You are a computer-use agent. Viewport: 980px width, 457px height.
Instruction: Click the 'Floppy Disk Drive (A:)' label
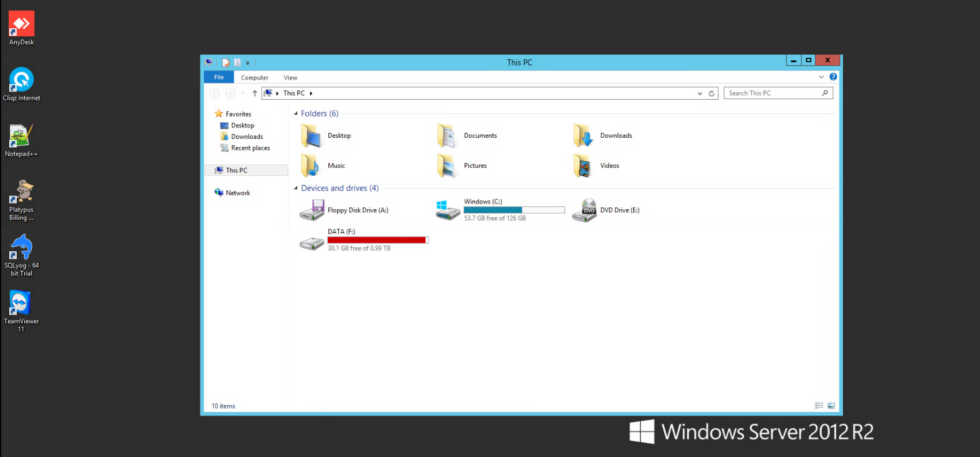coord(358,210)
